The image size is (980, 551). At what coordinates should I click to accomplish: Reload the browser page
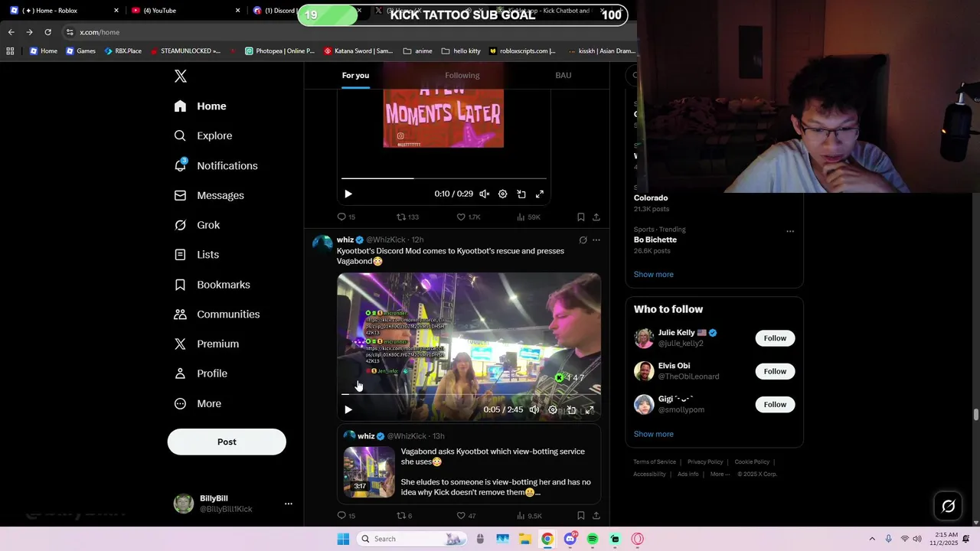[47, 32]
